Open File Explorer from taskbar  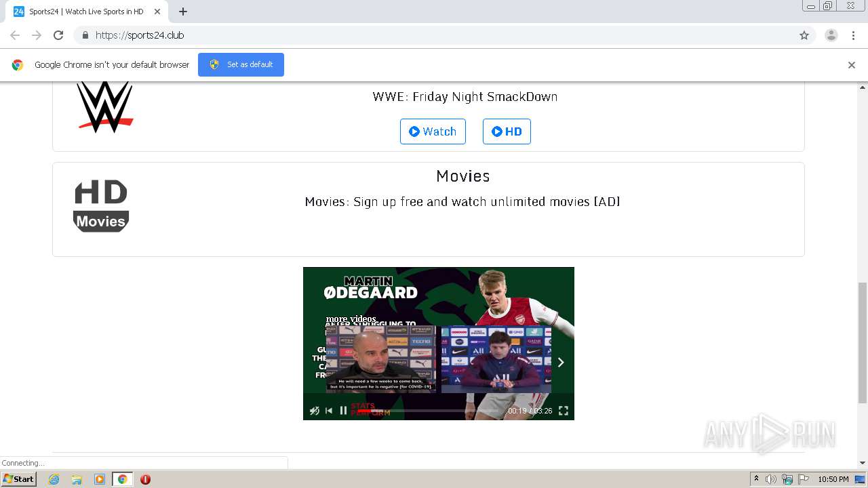(x=77, y=479)
